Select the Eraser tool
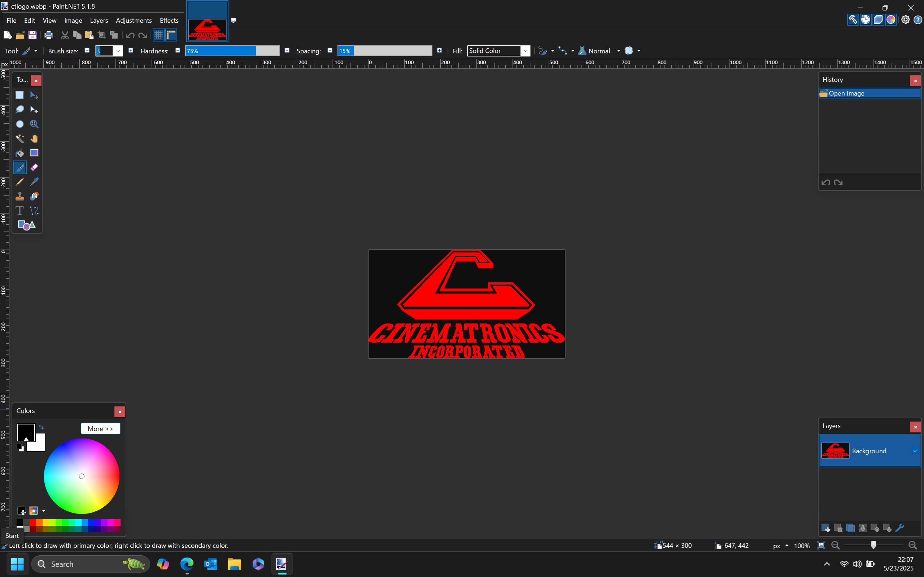The height and width of the screenshot is (577, 924). (x=34, y=168)
